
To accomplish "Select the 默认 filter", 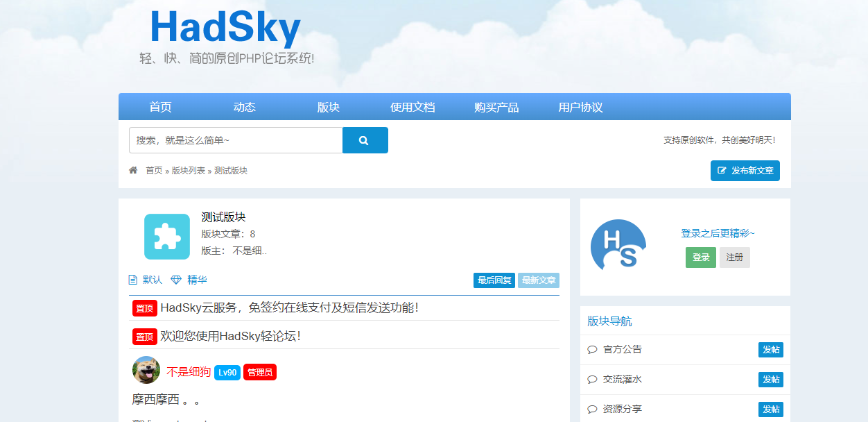I will coord(153,280).
